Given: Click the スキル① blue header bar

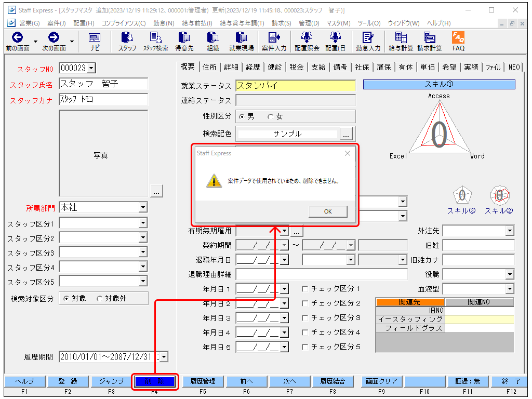Looking at the screenshot, I should (x=439, y=84).
